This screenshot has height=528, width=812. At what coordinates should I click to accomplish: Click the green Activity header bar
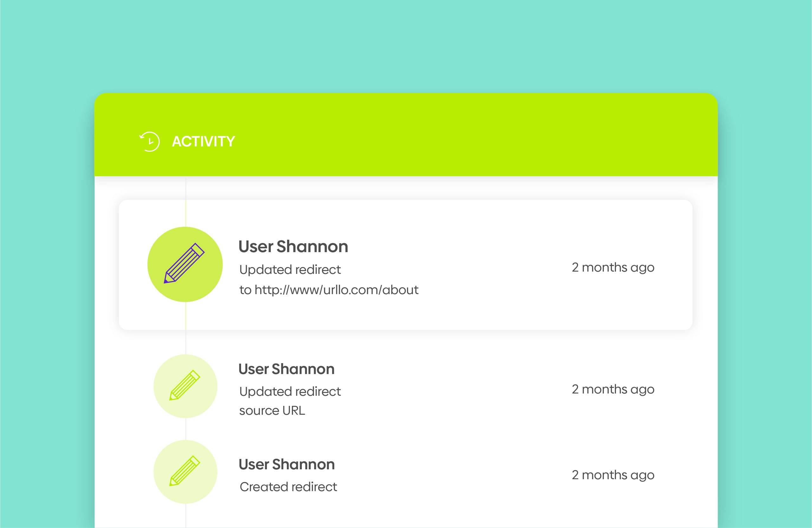443,136
